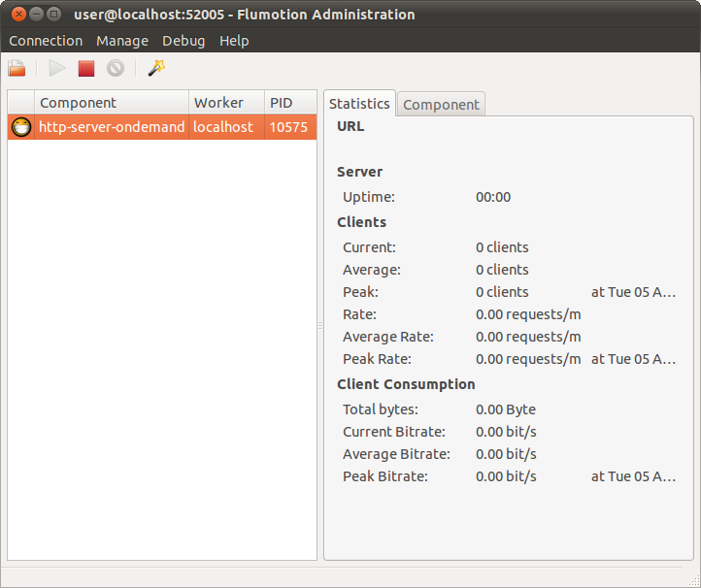Image resolution: width=701 pixels, height=588 pixels.
Task: Close the Flumotion Administration window
Action: pyautogui.click(x=17, y=15)
